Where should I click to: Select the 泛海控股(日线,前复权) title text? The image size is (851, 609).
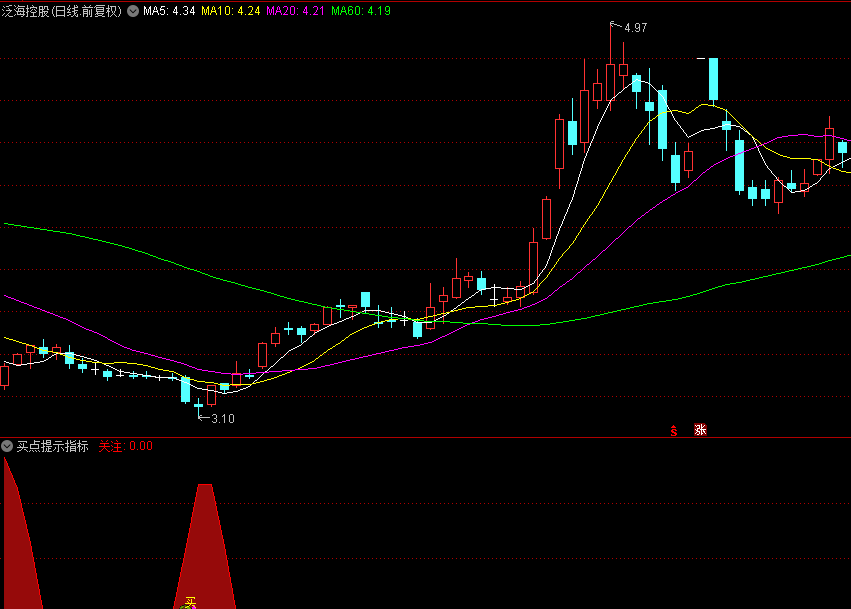62,11
